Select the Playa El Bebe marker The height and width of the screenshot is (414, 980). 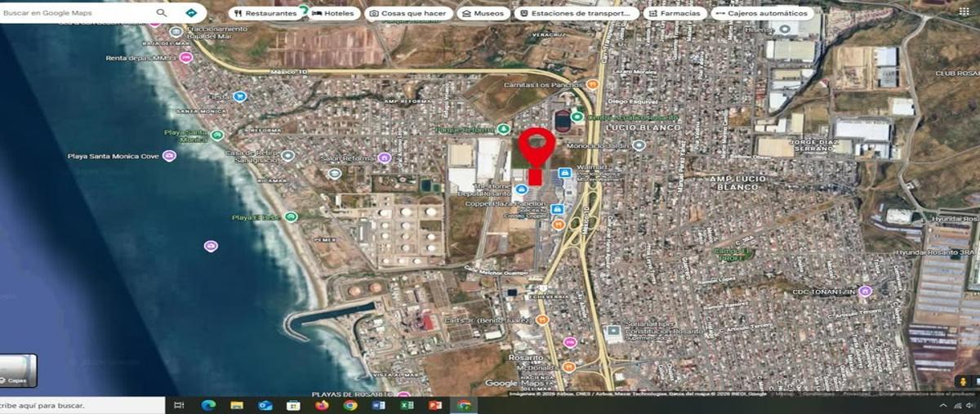[291, 217]
